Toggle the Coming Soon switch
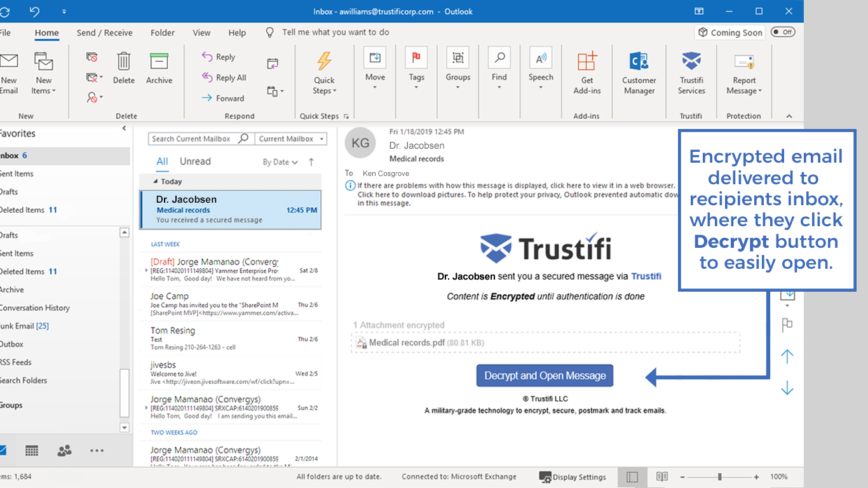The image size is (868, 488). (783, 32)
